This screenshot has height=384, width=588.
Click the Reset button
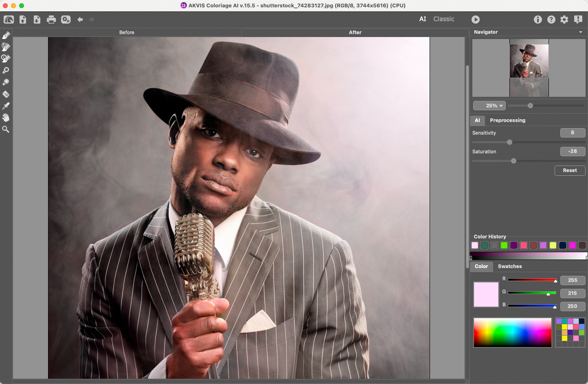570,170
